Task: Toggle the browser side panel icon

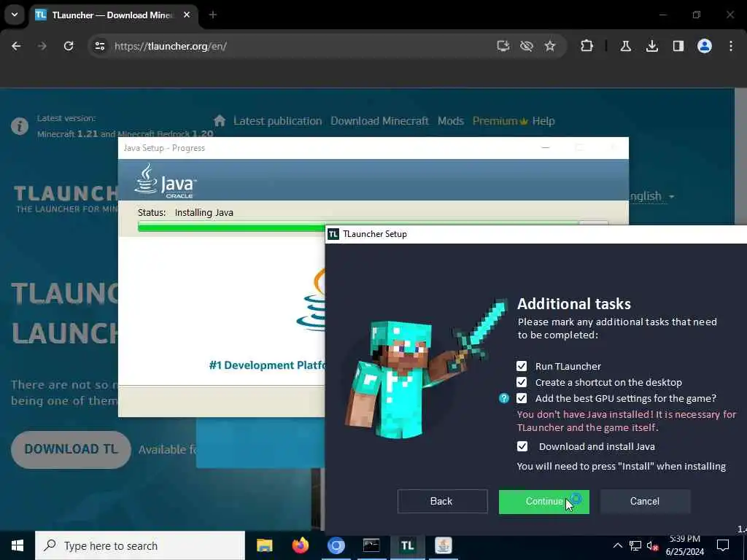Action: click(678, 46)
